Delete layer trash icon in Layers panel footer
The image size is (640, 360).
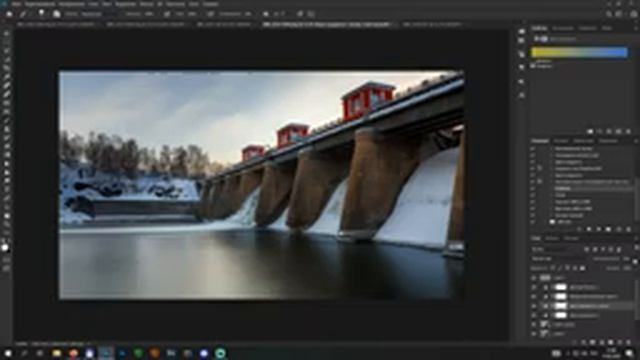[629, 342]
